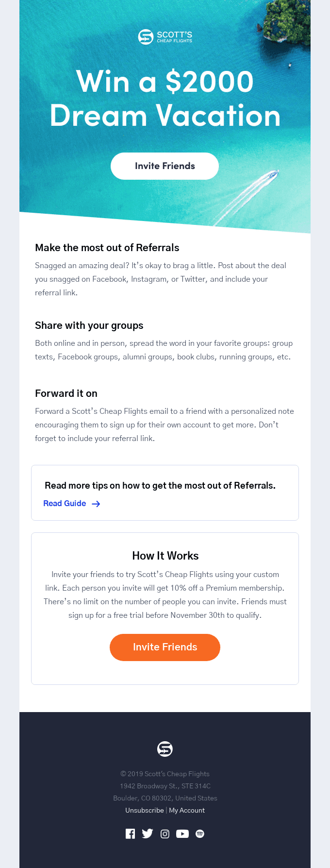Click the Forward it on heading

pyautogui.click(x=66, y=393)
